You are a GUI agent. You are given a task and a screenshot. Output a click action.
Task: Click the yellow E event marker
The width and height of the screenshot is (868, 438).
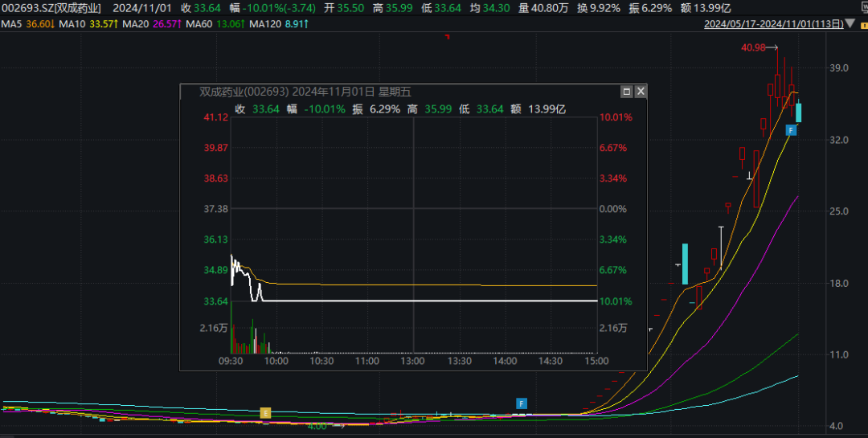click(x=266, y=413)
